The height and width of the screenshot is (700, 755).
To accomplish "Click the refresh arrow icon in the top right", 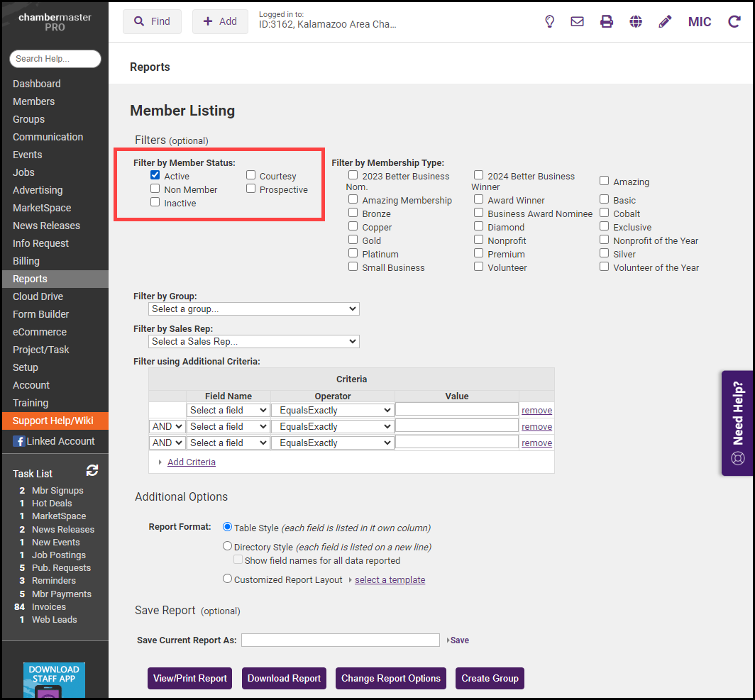I will 734,21.
